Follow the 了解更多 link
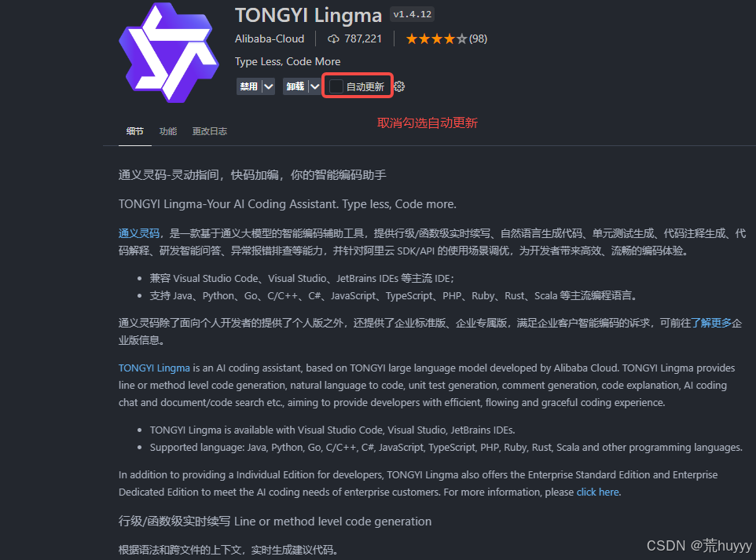This screenshot has height=560, width=756. point(711,323)
